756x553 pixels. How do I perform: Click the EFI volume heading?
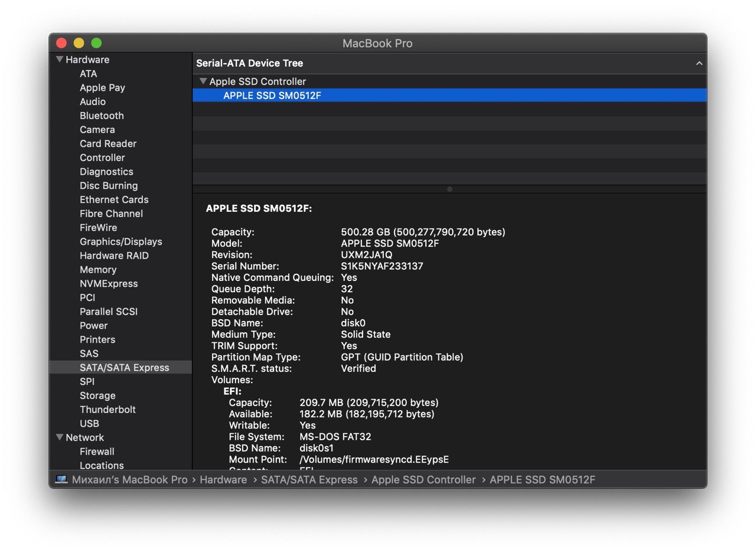point(232,391)
